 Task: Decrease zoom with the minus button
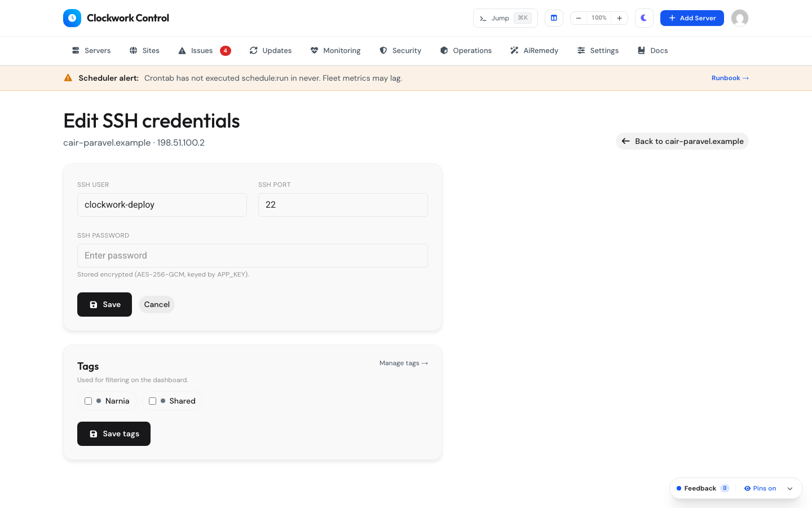(x=579, y=18)
